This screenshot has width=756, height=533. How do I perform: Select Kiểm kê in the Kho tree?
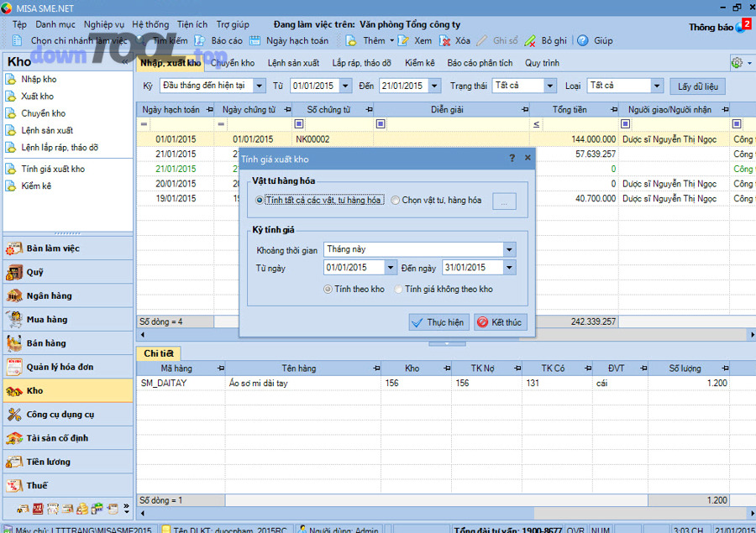(36, 186)
